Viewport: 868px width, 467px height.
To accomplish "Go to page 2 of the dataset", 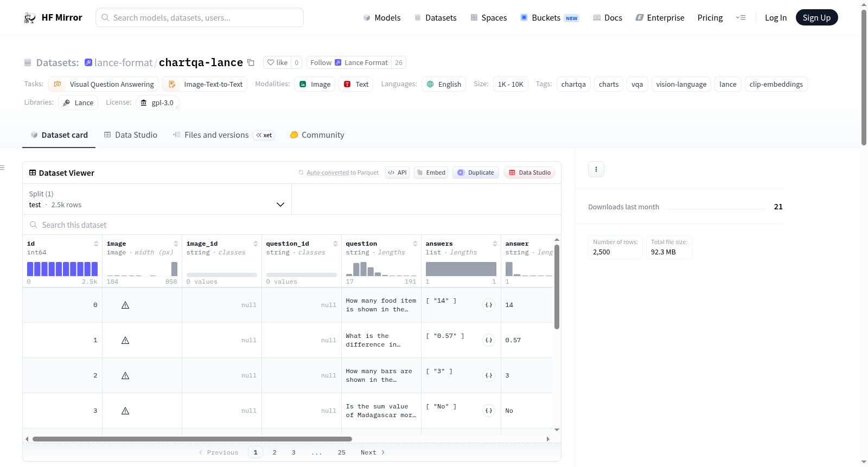I will [x=275, y=453].
